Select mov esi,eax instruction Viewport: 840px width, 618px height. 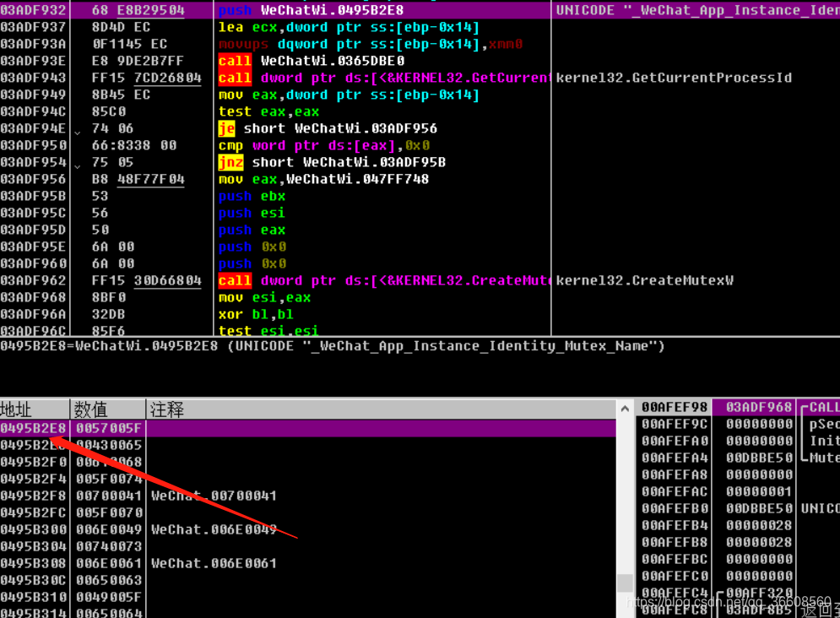pos(264,297)
